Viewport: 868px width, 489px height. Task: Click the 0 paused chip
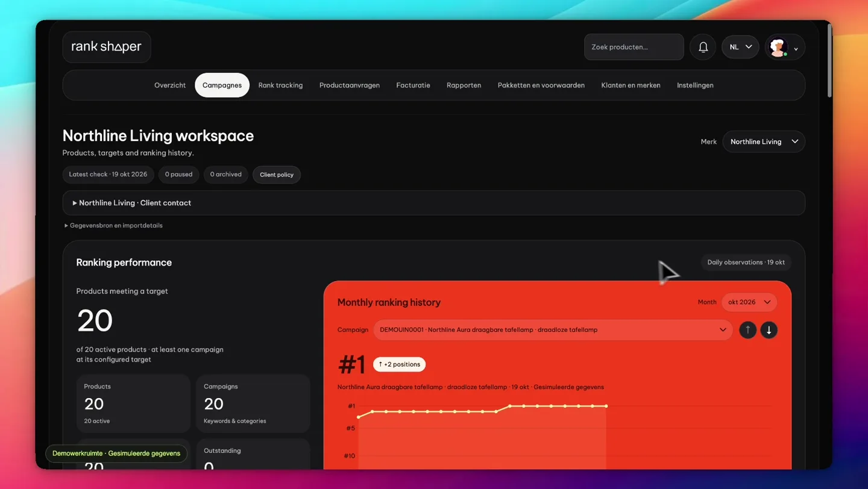coord(178,175)
